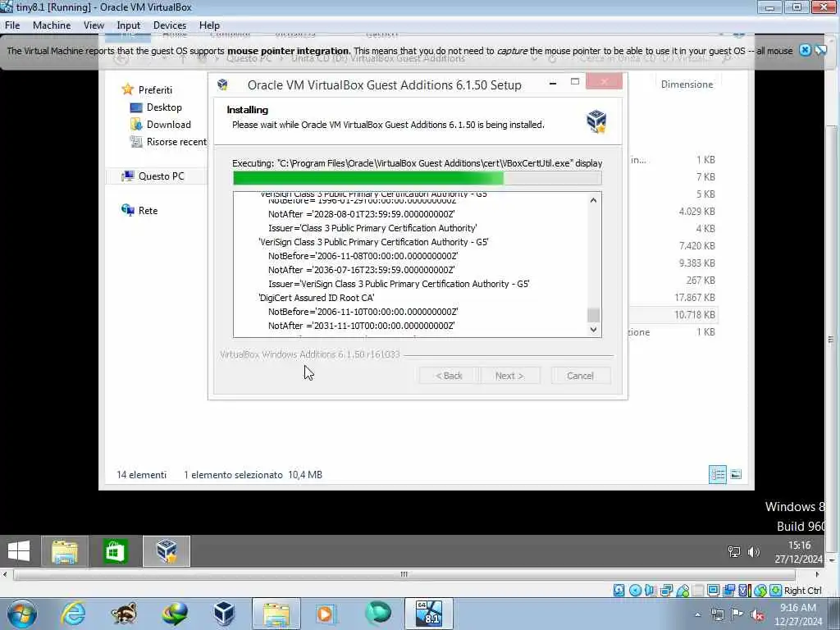Dismiss the mouse integration notification
The image size is (840, 630).
point(805,50)
